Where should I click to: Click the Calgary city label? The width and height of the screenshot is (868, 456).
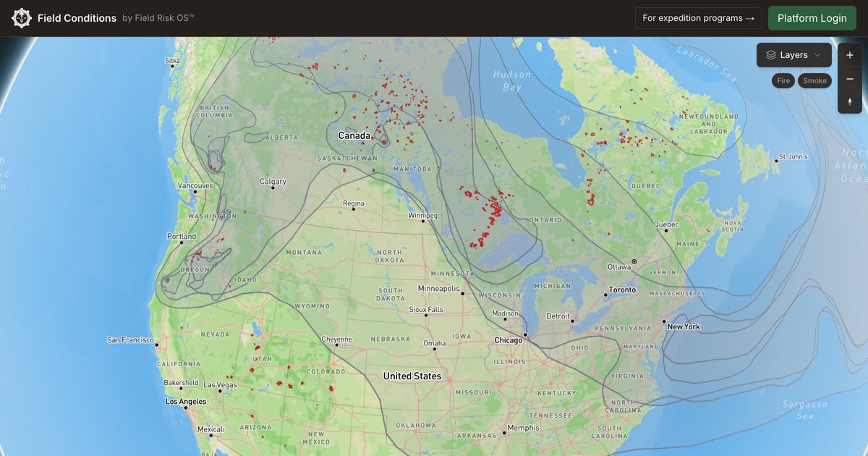tap(273, 182)
